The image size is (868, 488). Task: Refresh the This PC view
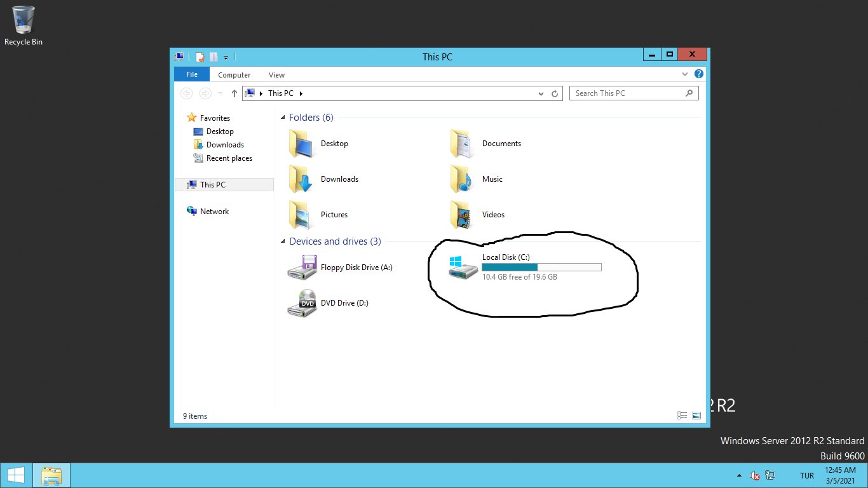pyautogui.click(x=555, y=93)
